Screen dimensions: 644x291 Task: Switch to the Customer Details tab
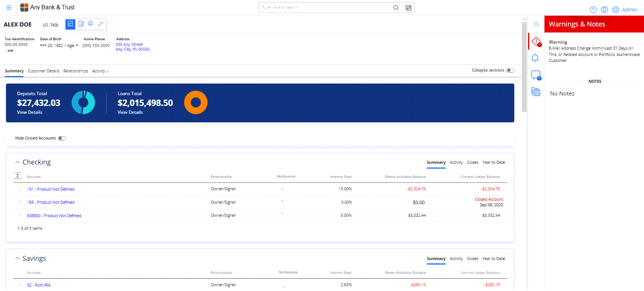tap(43, 71)
